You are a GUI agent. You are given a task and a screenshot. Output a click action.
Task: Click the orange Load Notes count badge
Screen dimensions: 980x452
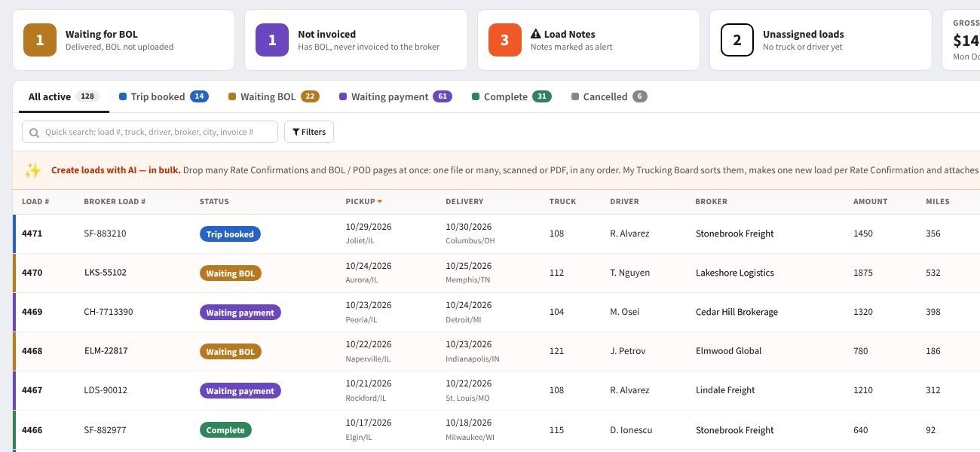(504, 40)
